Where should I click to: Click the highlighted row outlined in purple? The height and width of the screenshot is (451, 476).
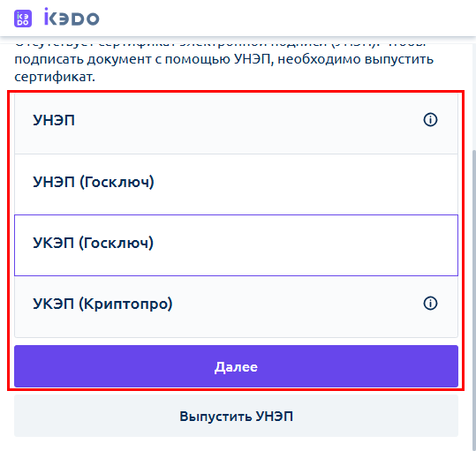(x=236, y=245)
